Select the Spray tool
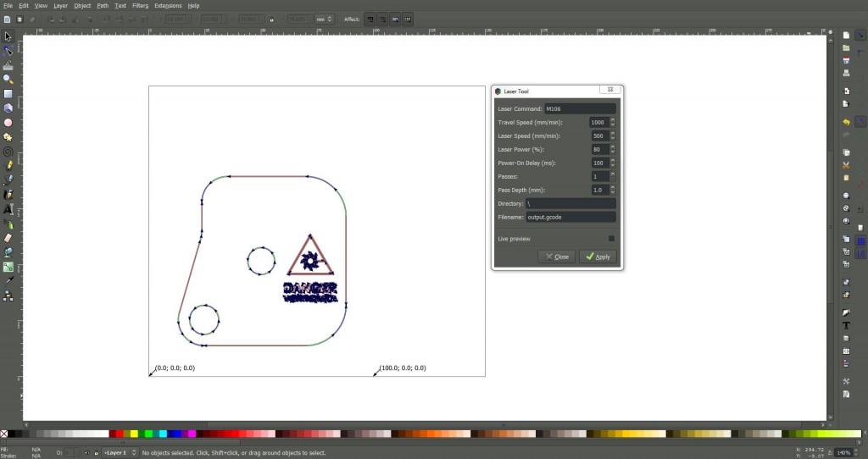This screenshot has width=868, height=459. 8,224
